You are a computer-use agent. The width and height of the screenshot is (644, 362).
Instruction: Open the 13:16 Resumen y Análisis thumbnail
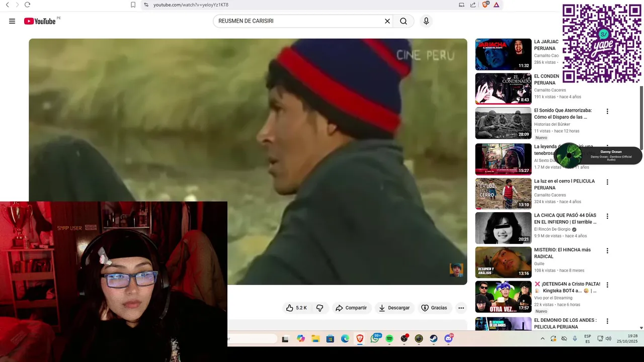click(503, 262)
